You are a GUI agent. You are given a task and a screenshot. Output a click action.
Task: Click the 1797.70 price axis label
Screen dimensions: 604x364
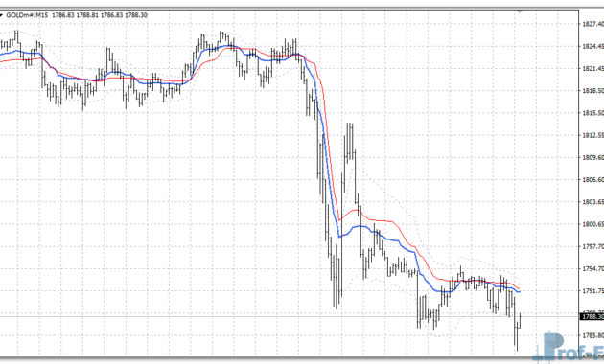coord(592,246)
